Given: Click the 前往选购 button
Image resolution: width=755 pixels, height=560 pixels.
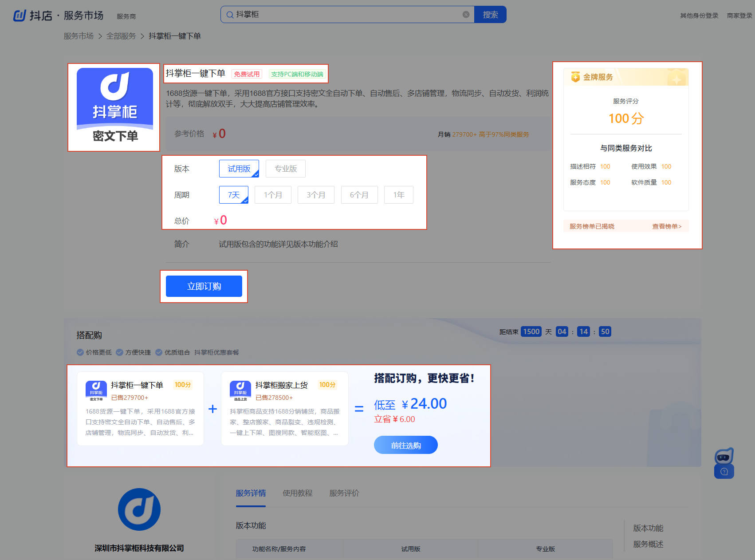Looking at the screenshot, I should pyautogui.click(x=406, y=445).
